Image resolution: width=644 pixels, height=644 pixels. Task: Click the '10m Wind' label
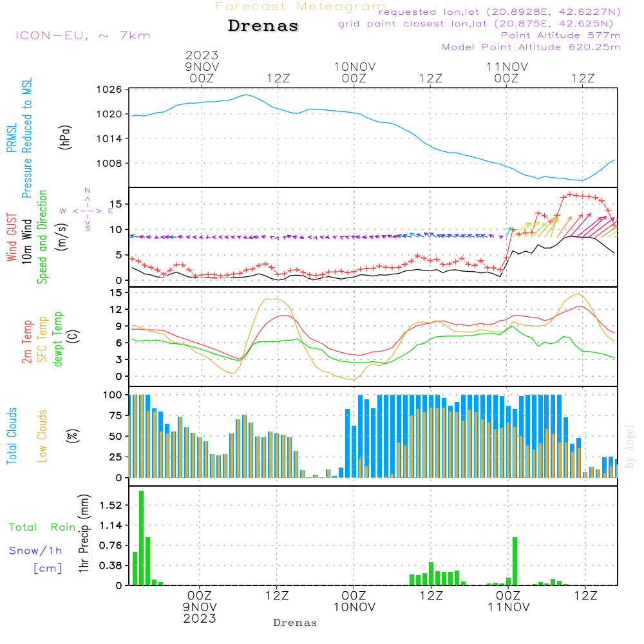pos(26,241)
